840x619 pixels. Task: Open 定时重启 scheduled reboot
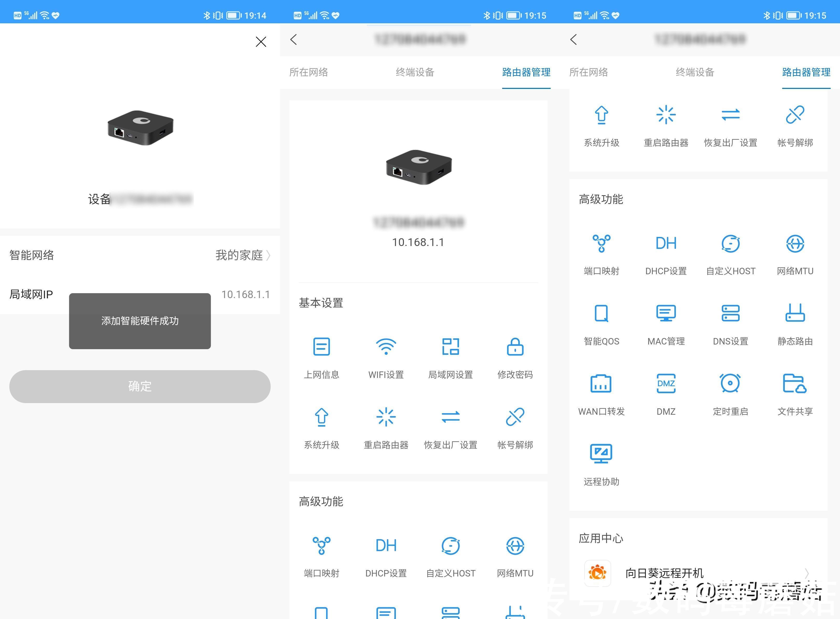(730, 395)
